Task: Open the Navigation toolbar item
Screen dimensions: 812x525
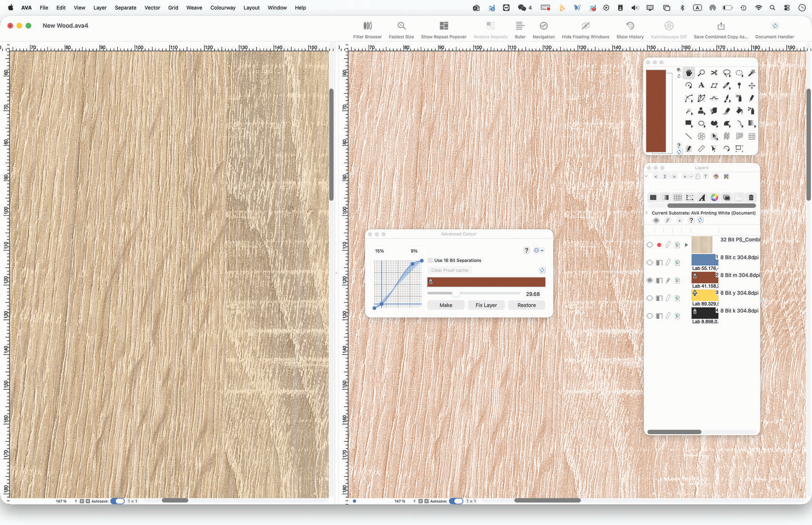Action: [x=544, y=30]
